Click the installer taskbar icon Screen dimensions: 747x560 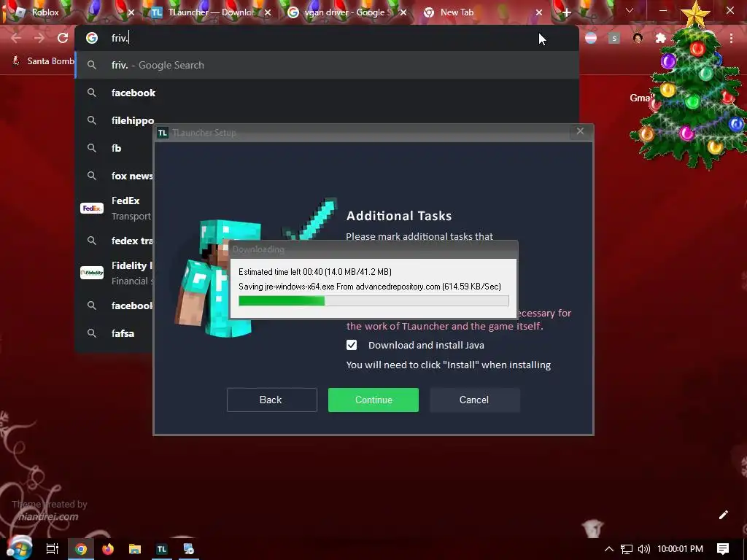(189, 549)
